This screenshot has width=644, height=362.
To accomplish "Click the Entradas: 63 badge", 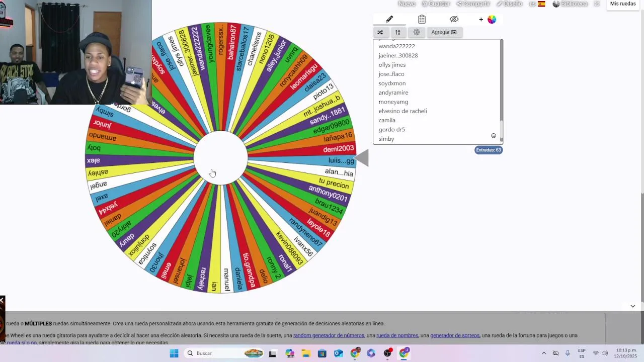I will tap(489, 150).
